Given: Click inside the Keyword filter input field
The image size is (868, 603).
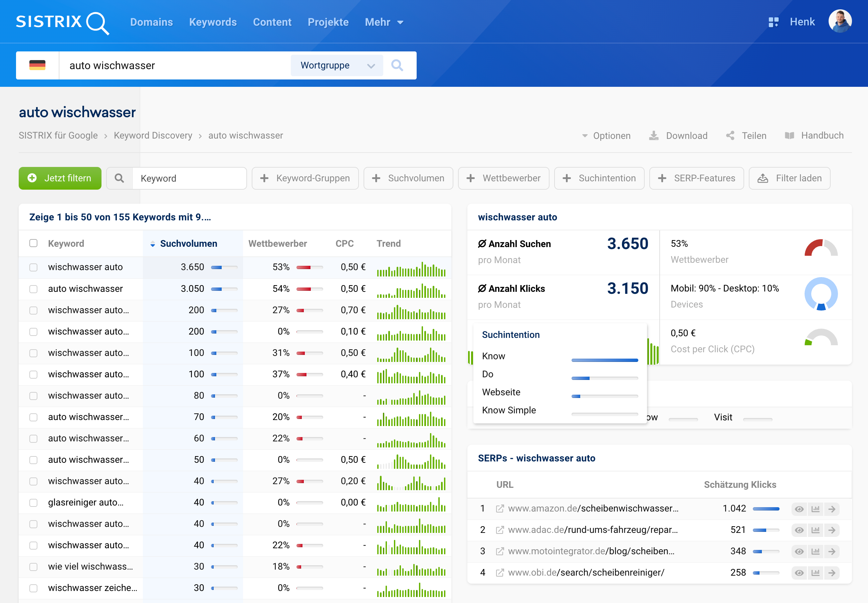Looking at the screenshot, I should pos(189,178).
